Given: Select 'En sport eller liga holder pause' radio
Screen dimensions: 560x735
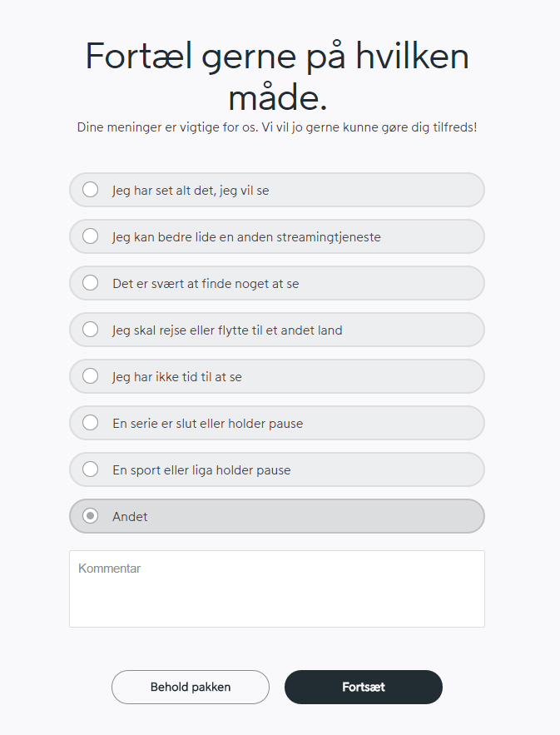Looking at the screenshot, I should tap(91, 469).
